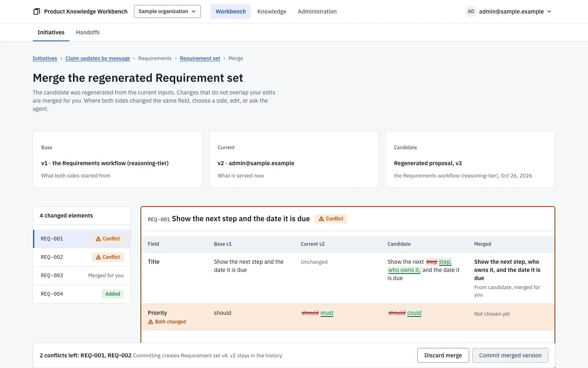Image resolution: width=588 pixels, height=368 pixels.
Task: Select the Initiatives tab
Action: point(51,32)
